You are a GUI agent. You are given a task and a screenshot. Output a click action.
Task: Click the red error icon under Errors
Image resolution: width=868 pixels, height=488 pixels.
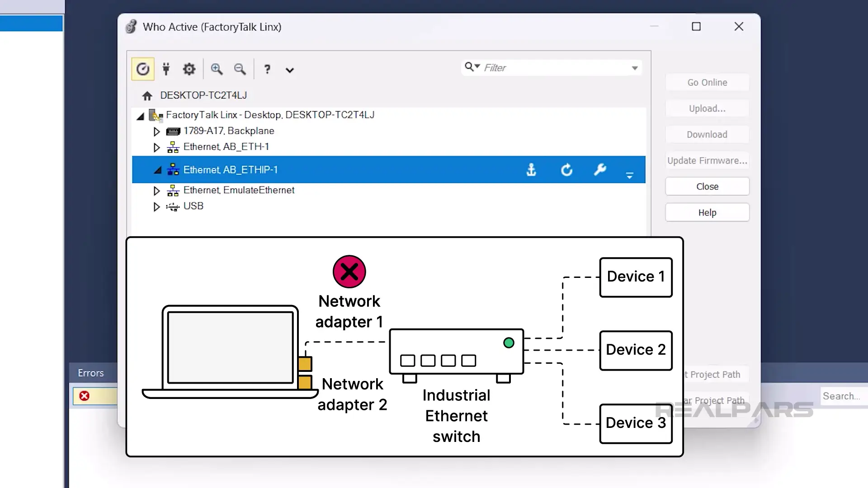[84, 396]
